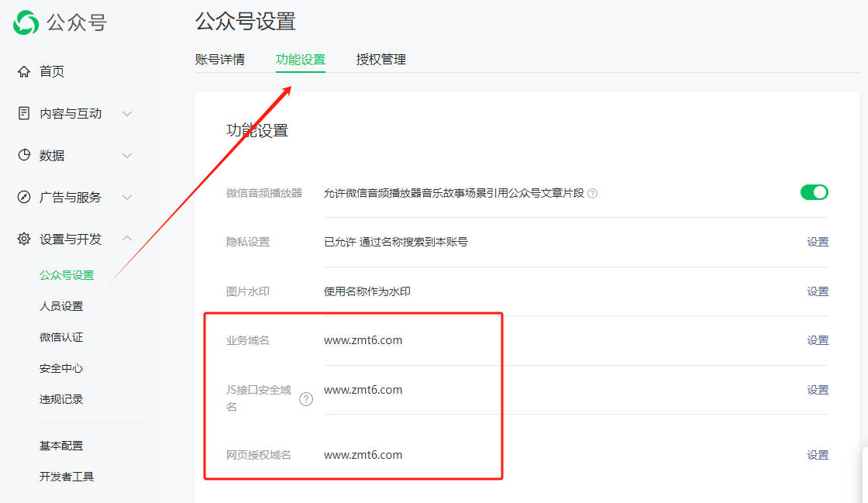Open 安全中心 in sidebar
This screenshot has height=503, width=868.
pyautogui.click(x=61, y=368)
